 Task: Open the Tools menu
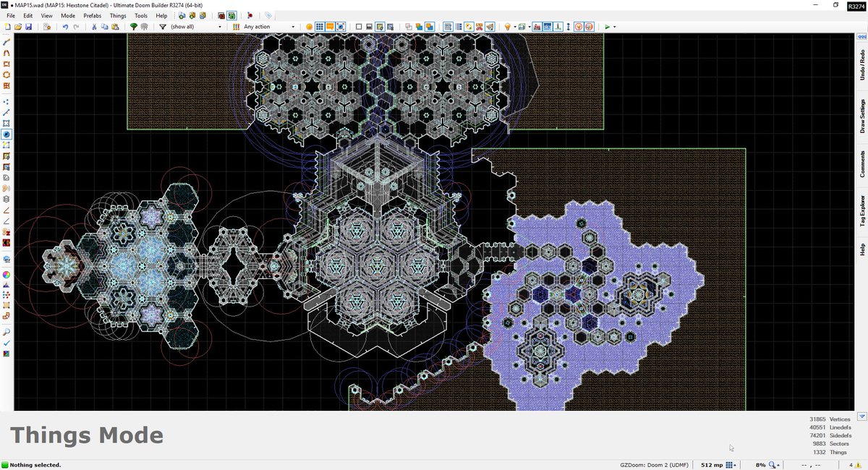coord(141,15)
